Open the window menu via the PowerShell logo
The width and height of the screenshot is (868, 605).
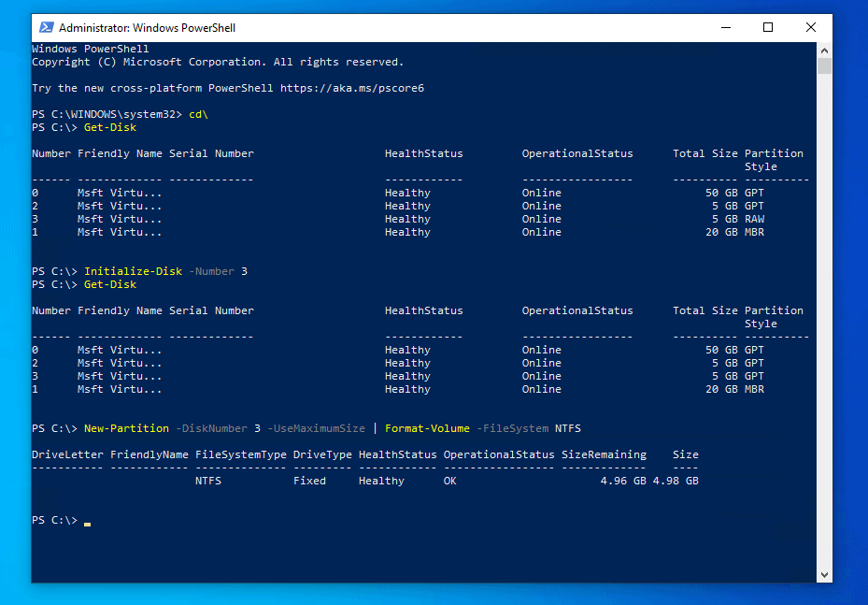coord(45,27)
